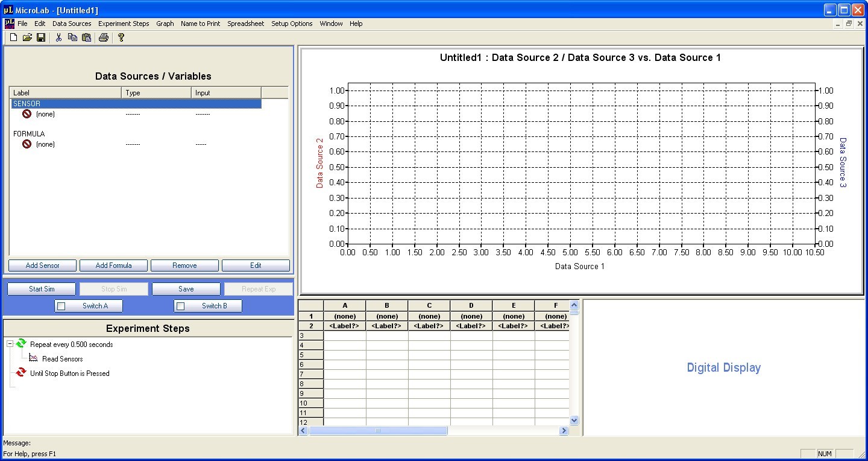This screenshot has height=461, width=868.
Task: Click the Cut scissors toolbar icon
Action: [58, 37]
